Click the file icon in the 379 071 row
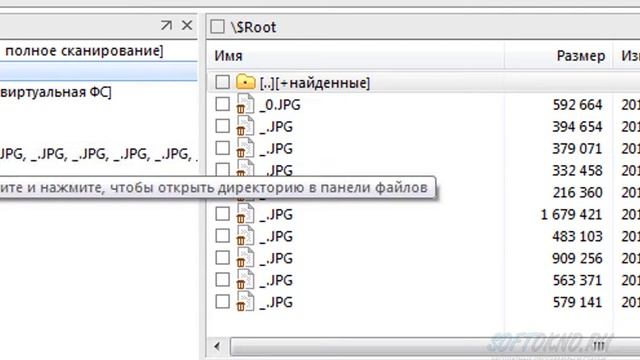This screenshot has width=640, height=360. click(245, 148)
